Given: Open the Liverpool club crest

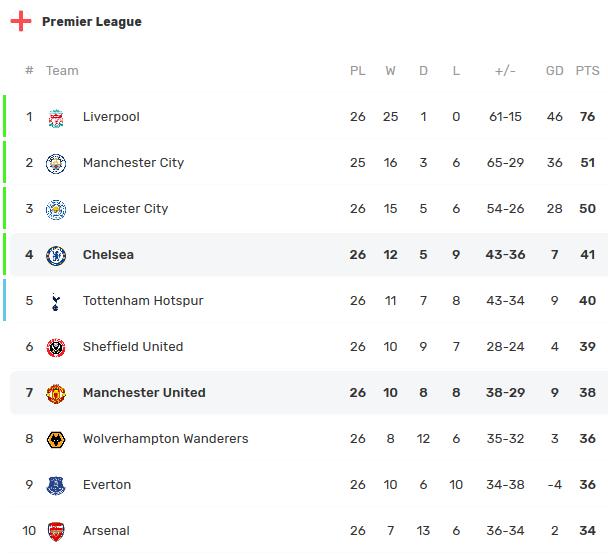Looking at the screenshot, I should (56, 118).
